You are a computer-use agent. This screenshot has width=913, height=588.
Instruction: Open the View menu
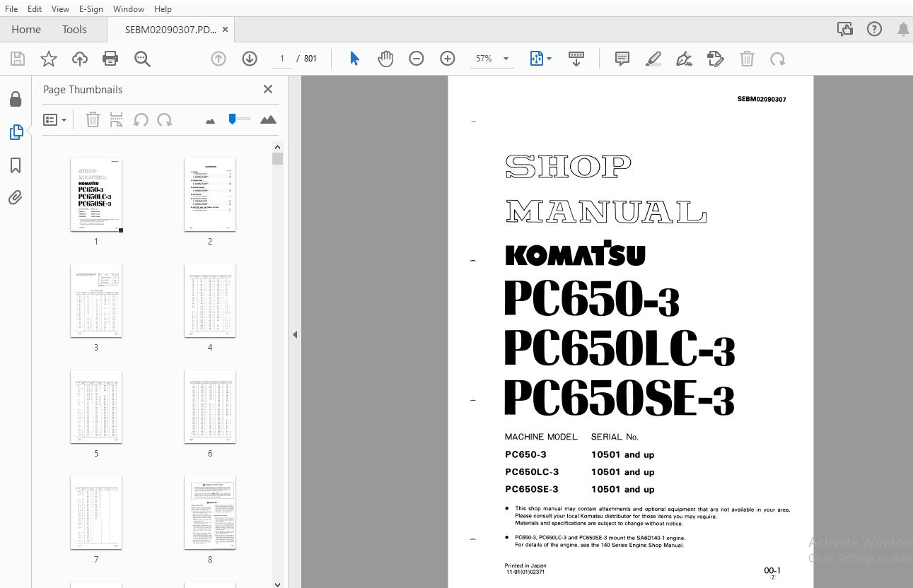60,9
